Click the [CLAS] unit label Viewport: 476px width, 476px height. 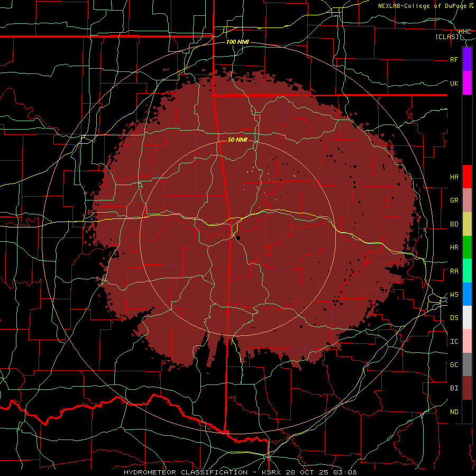(447, 36)
